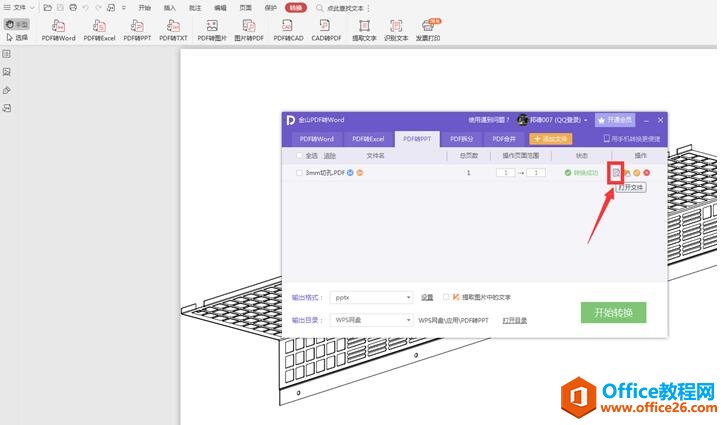Click the start page number field
Image resolution: width=724 pixels, height=425 pixels.
pyautogui.click(x=506, y=173)
